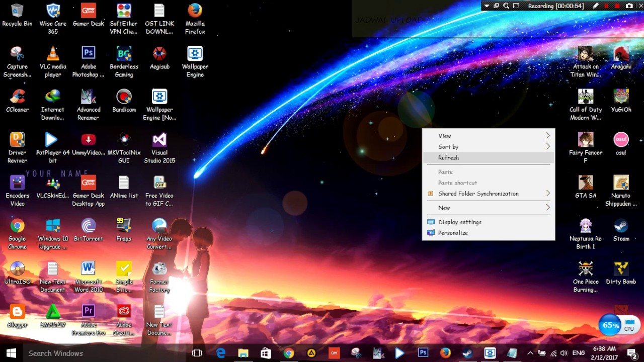Open Shared Folder Synchronization submenu
Image resolution: width=644 pixels, height=362 pixels.
[488, 194]
